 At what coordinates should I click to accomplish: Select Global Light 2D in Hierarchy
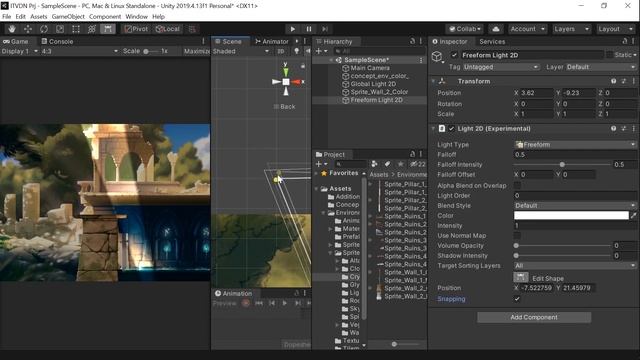(373, 84)
